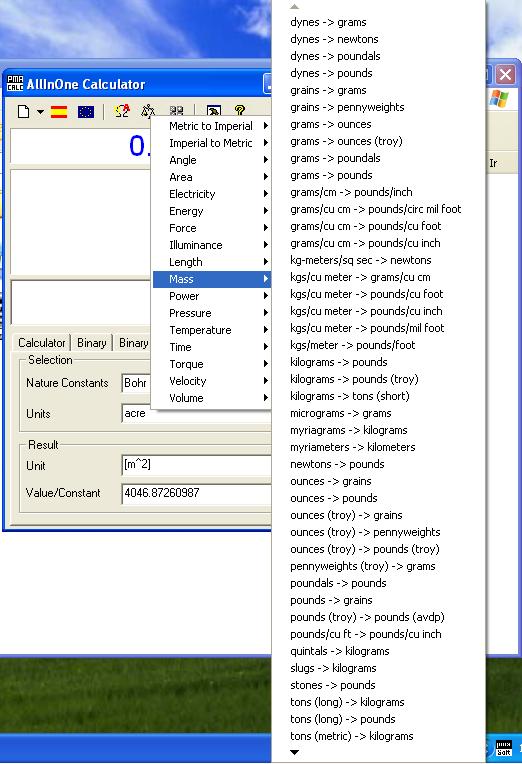Select pennyweights (troy) -> grams
This screenshot has width=522, height=764.
click(378, 566)
